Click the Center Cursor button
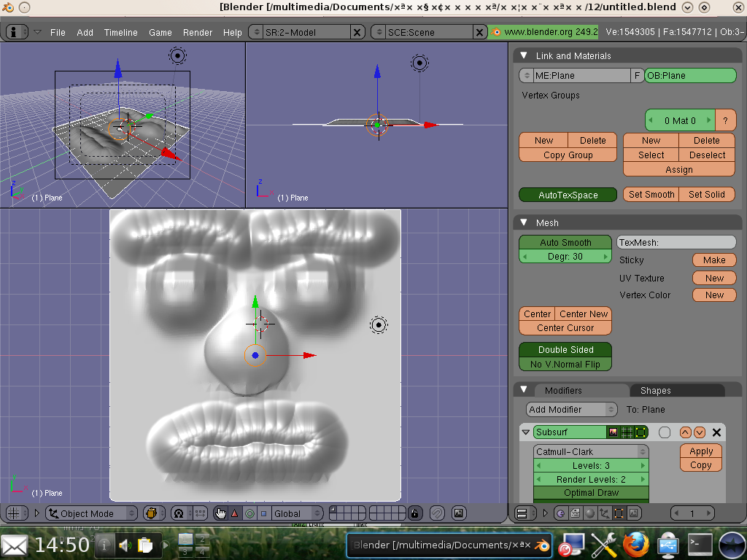Image resolution: width=747 pixels, height=560 pixels. [x=565, y=328]
